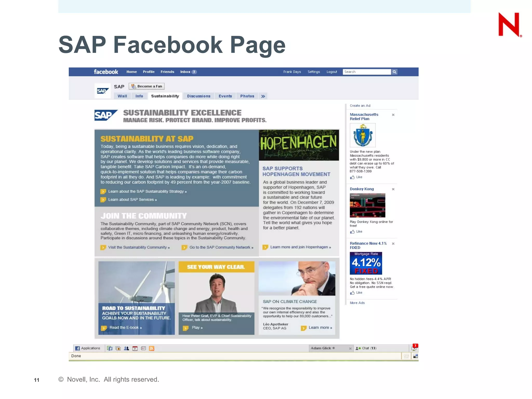This screenshot has width=532, height=399.
Task: Switch to the Wall tab
Action: pyautogui.click(x=122, y=96)
